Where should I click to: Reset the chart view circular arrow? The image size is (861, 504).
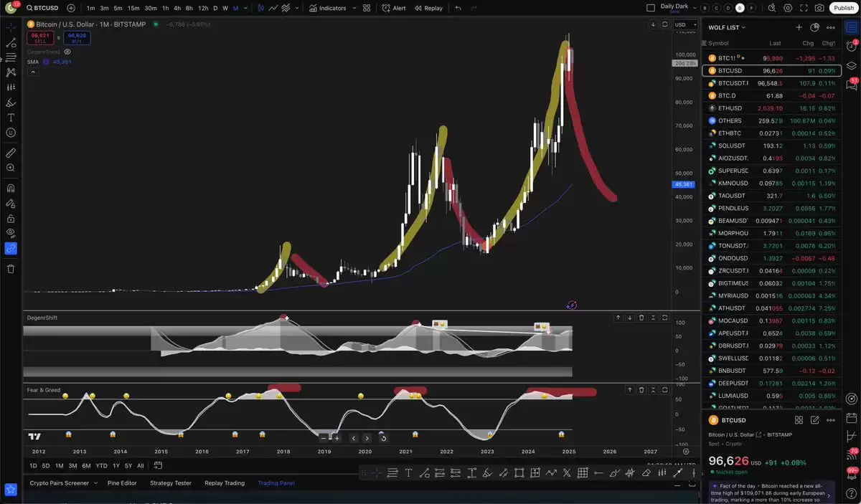[x=382, y=437]
